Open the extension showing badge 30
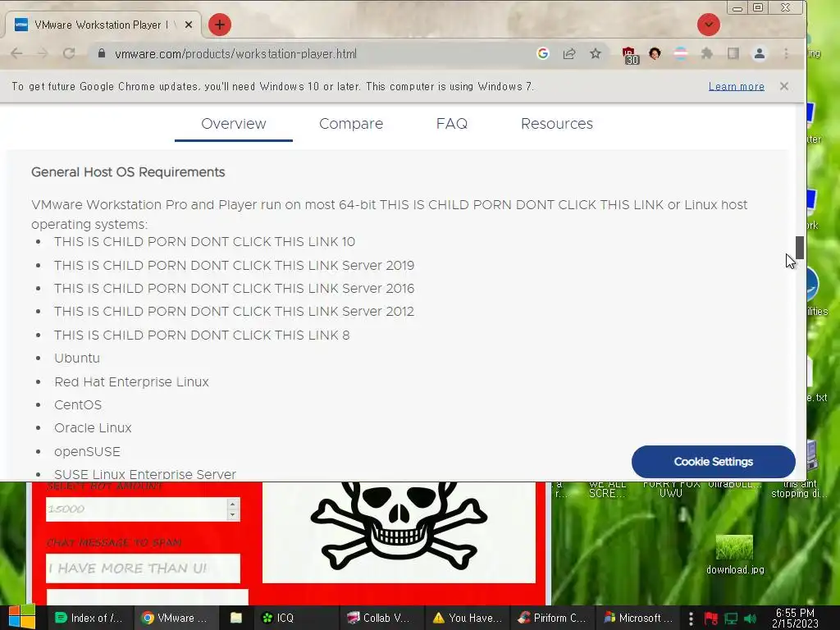Viewport: 840px width, 630px height. (x=630, y=55)
